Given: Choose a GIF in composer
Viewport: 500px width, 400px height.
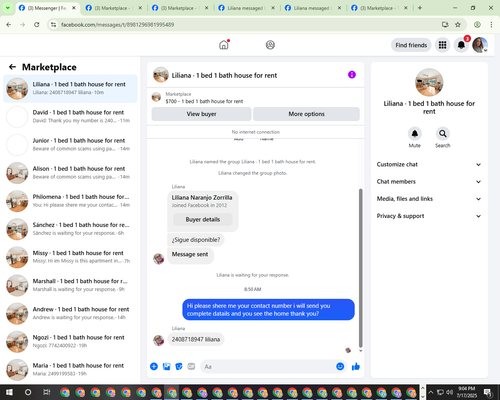Looking at the screenshot, I should [x=191, y=367].
